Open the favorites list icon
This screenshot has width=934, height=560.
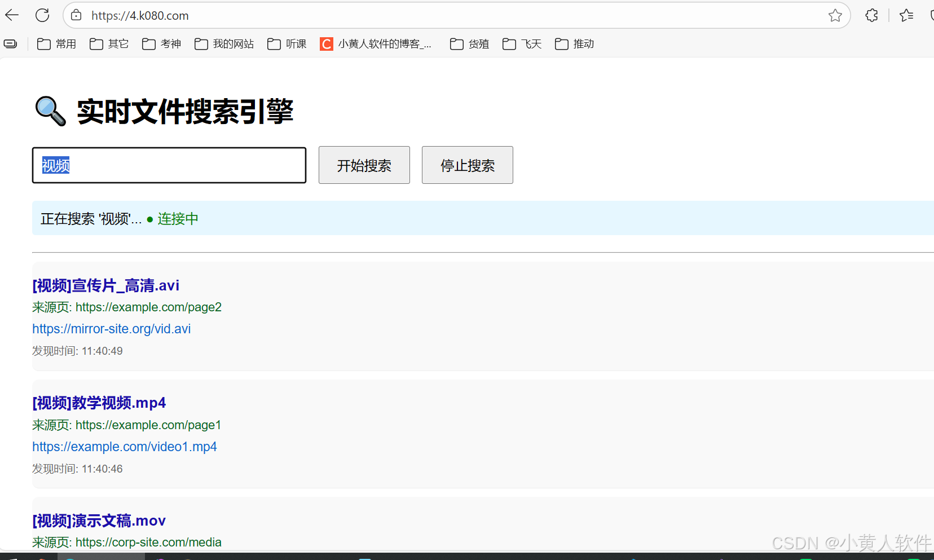point(906,15)
